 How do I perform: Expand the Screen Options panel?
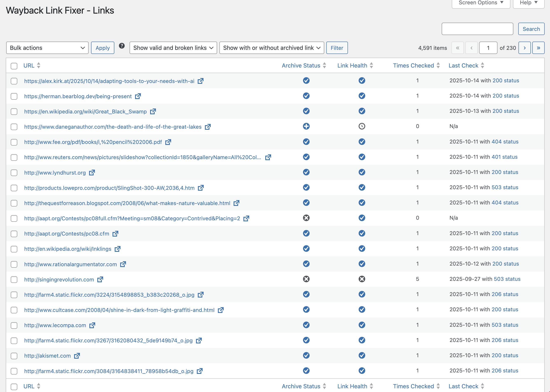pyautogui.click(x=480, y=3)
